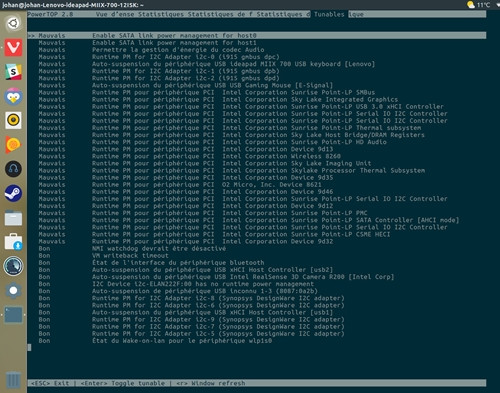Select I2C Adapter i2c-6 Synopsys row
This screenshot has width=500, height=393.
[x=257, y=305]
